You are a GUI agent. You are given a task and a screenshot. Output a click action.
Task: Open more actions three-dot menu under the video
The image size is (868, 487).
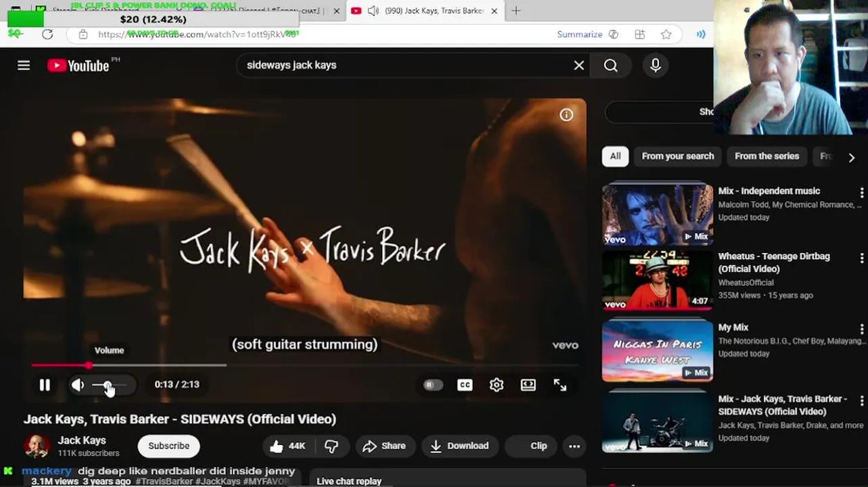[x=574, y=446]
